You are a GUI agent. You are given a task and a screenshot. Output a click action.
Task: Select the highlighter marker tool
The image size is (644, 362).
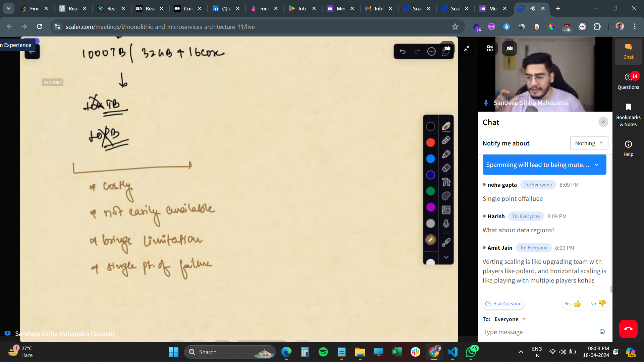point(446,154)
